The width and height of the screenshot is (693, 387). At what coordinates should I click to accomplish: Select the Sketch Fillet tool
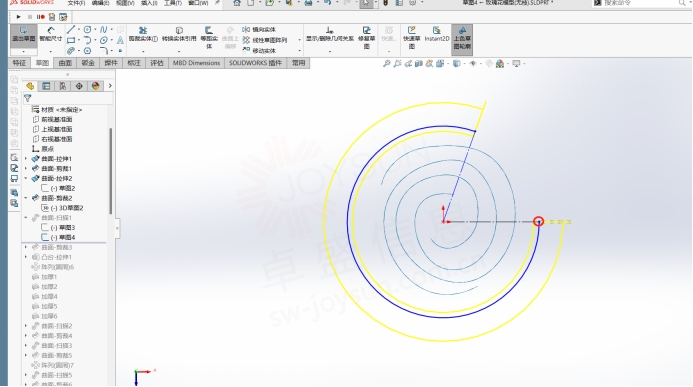point(103,51)
